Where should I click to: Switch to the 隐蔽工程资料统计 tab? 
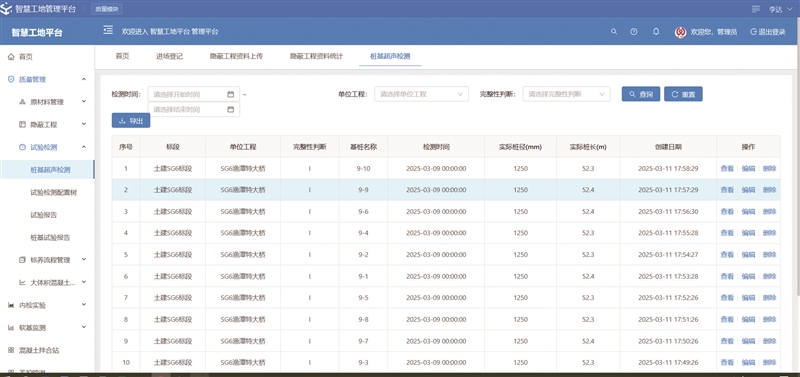pos(316,56)
